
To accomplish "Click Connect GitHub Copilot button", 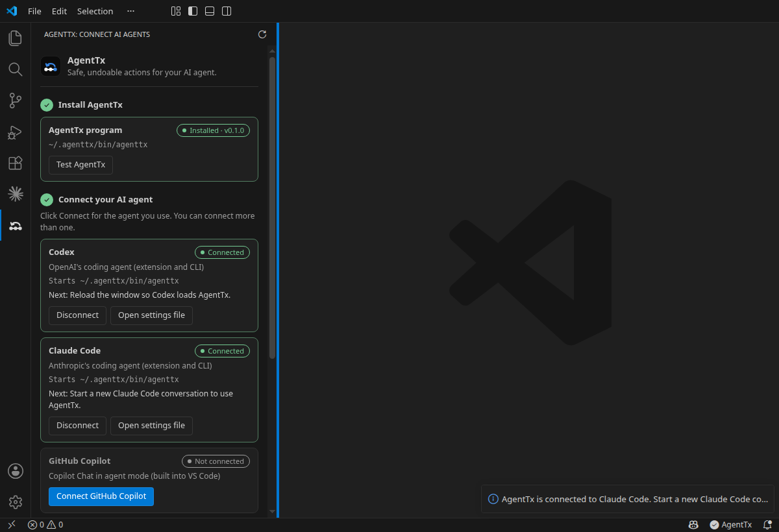I will (x=101, y=496).
